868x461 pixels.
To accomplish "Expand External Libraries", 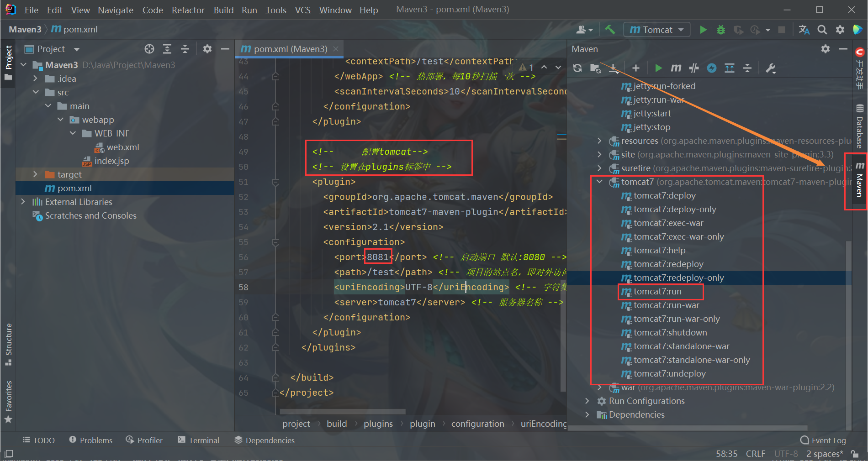I will (x=23, y=202).
